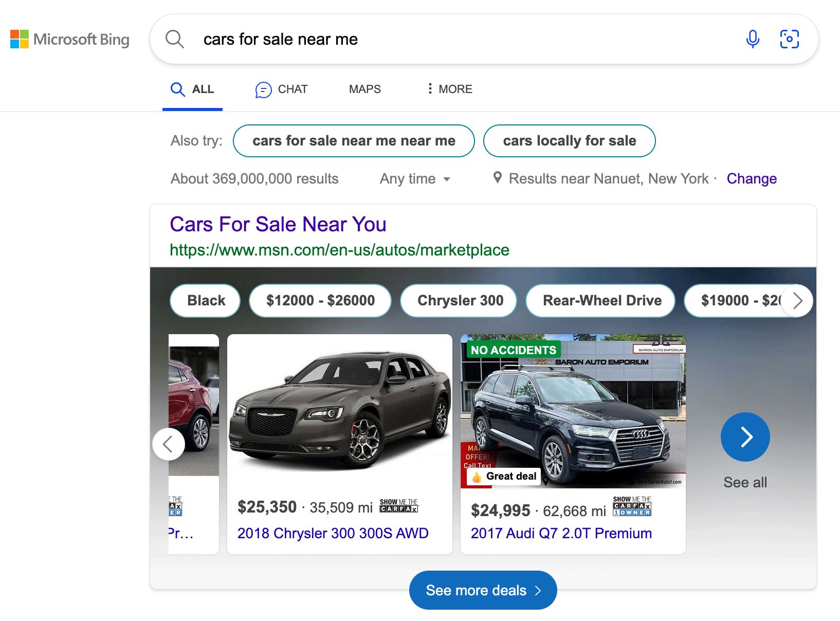Viewport: 840px width, 621px height.
Task: Switch to the CHAT tab
Action: click(281, 89)
